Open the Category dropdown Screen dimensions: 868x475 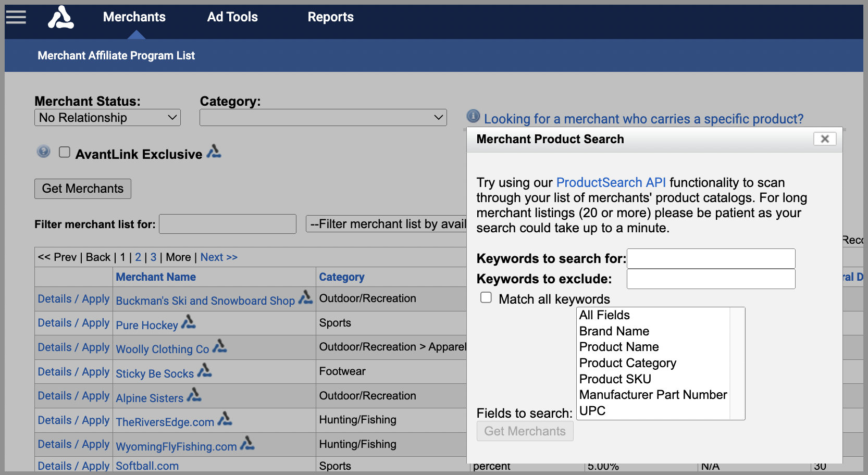click(323, 118)
